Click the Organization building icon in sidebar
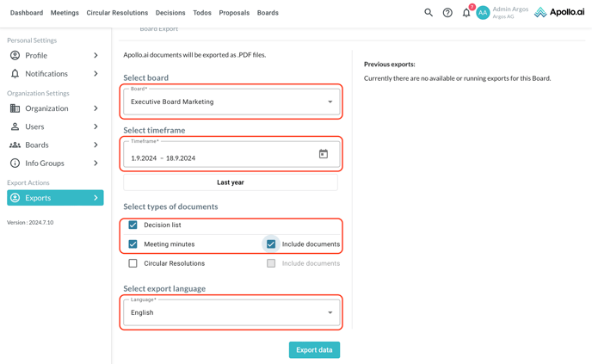The height and width of the screenshot is (364, 592). click(15, 108)
